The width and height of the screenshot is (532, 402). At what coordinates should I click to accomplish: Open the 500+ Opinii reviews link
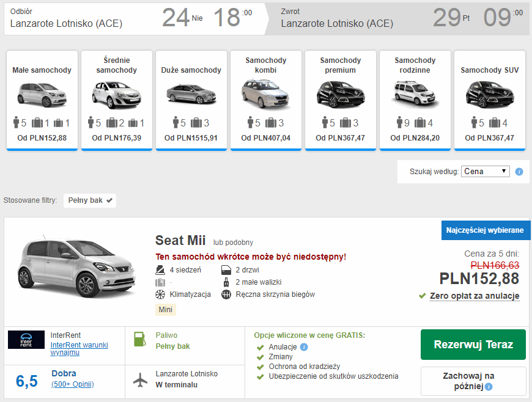[x=72, y=384]
